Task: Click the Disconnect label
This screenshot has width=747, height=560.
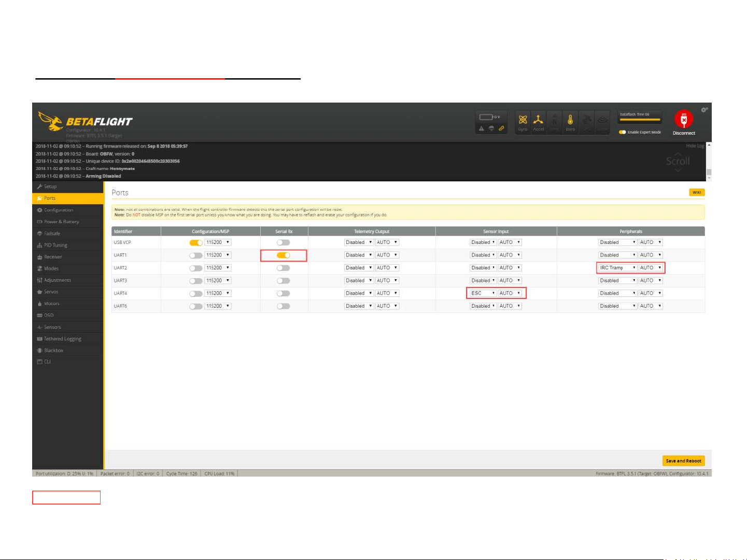Action: (x=684, y=133)
